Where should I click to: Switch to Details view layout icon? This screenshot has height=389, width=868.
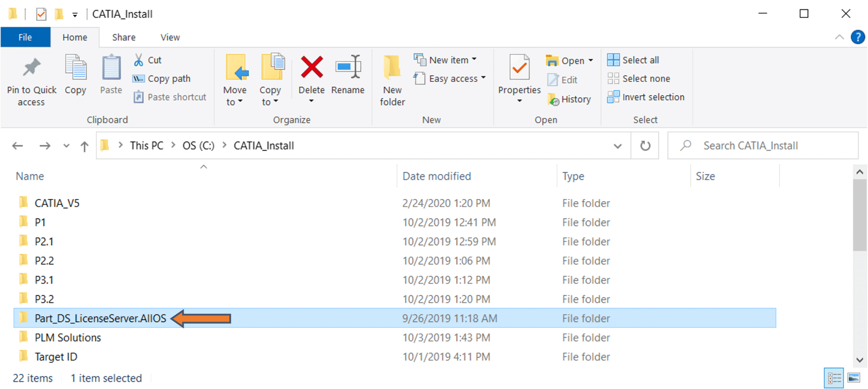pyautogui.click(x=834, y=378)
